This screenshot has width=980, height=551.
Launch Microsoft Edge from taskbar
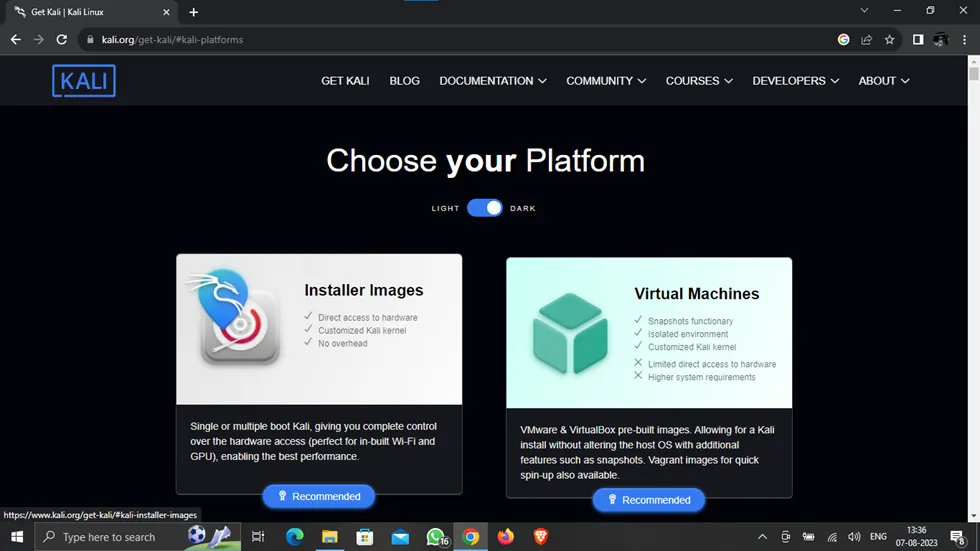click(x=294, y=537)
